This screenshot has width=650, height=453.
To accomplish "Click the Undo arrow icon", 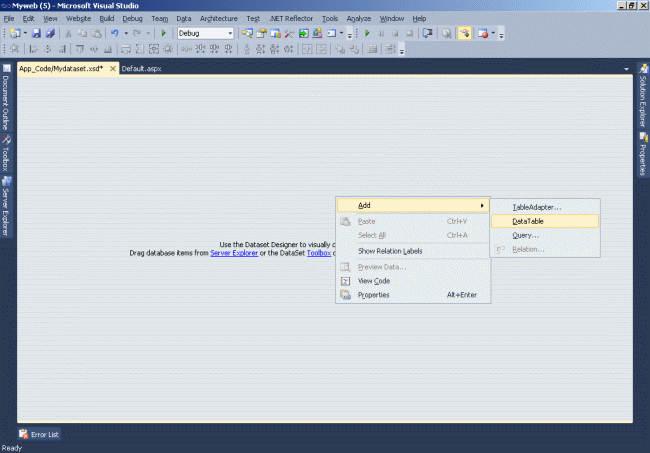I will pos(115,33).
